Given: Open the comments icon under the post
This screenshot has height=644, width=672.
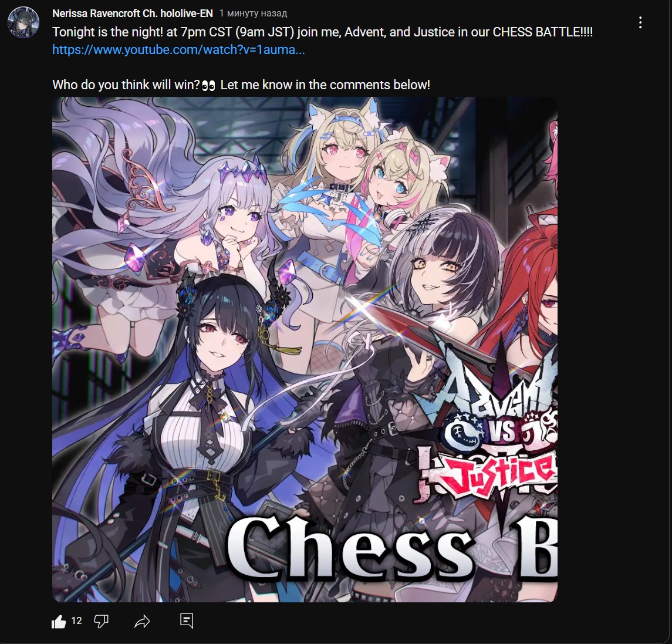Looking at the screenshot, I should pyautogui.click(x=187, y=621).
